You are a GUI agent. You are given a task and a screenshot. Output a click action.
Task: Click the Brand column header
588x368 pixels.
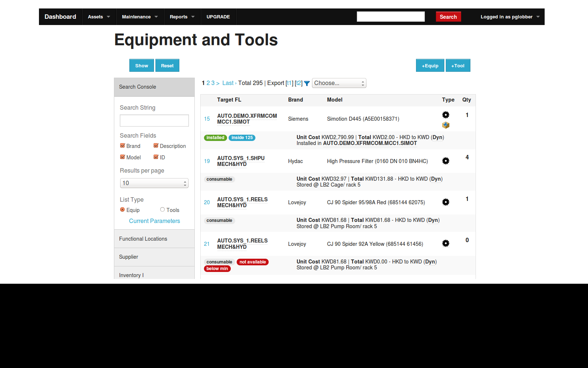pos(295,100)
